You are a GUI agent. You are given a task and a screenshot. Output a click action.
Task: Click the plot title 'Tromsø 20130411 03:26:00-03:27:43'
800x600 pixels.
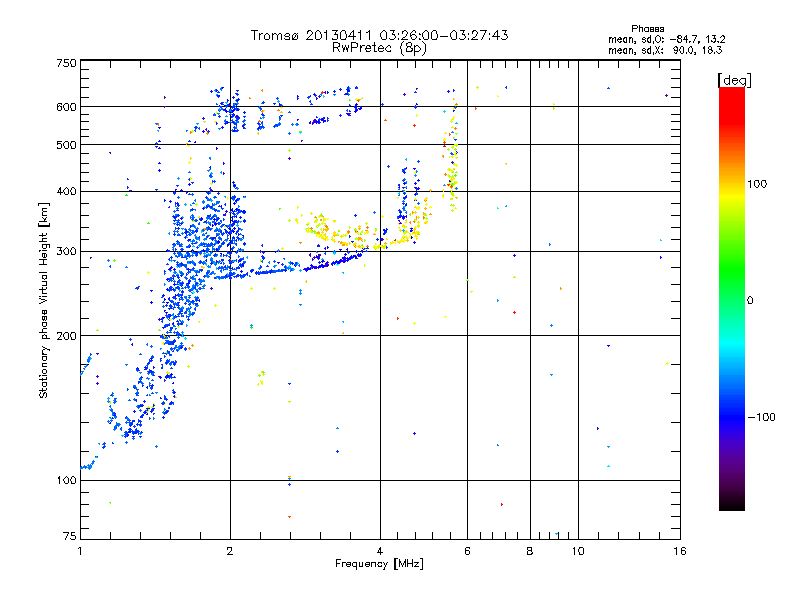[380, 35]
